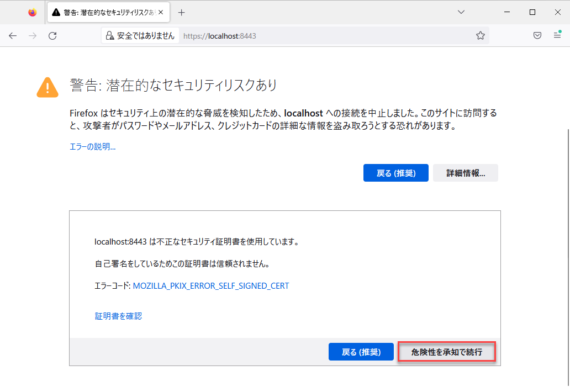570x392 pixels.
Task: Click the 証明書を確認 link
Action: pos(118,316)
